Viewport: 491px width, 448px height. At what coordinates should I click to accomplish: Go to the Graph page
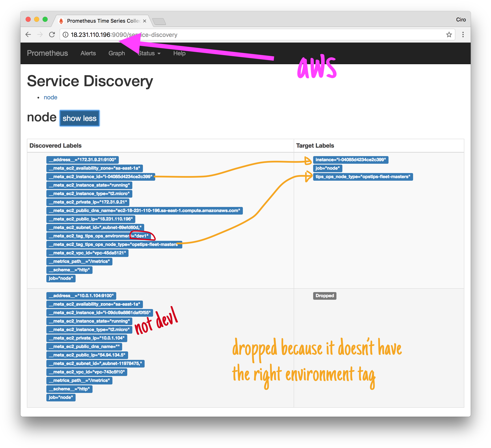[x=116, y=53]
